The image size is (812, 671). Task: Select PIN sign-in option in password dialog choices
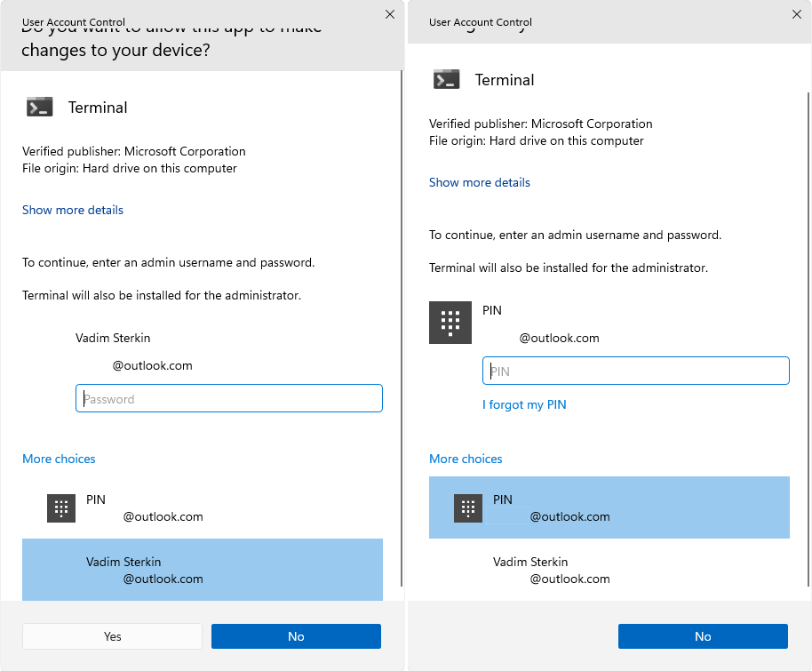(203, 507)
